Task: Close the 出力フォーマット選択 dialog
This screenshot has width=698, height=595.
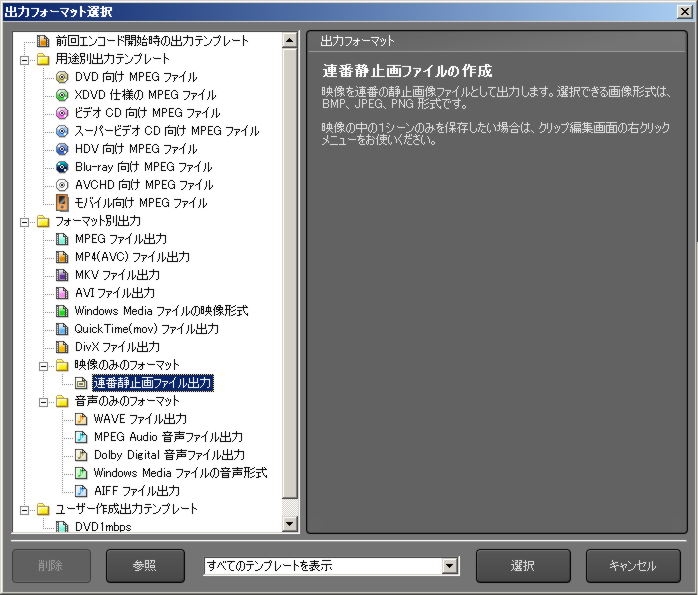Action: (x=685, y=11)
